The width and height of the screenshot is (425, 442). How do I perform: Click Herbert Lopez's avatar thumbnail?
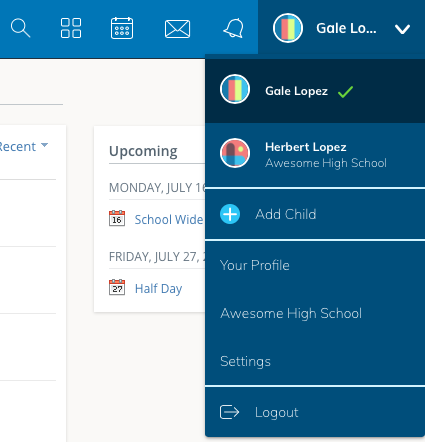point(235,153)
